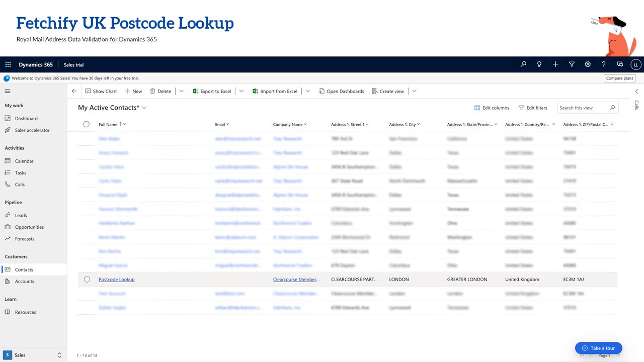The image size is (644, 362).
Task: Toggle the select all rows circle
Action: 87,124
